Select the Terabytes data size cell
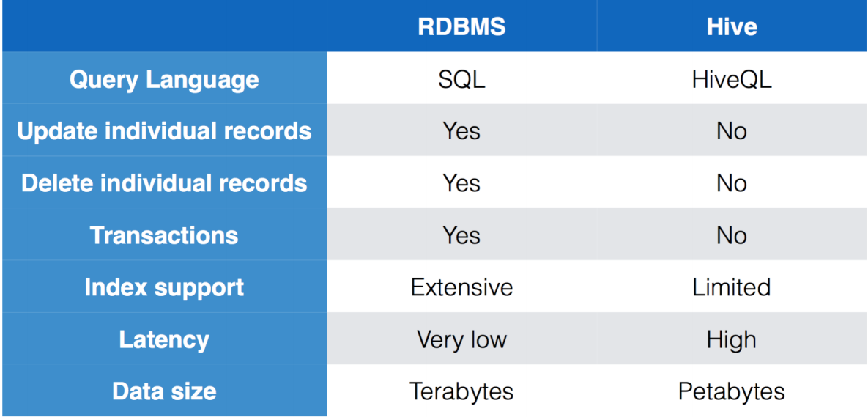This screenshot has width=868, height=417. pyautogui.click(x=461, y=391)
